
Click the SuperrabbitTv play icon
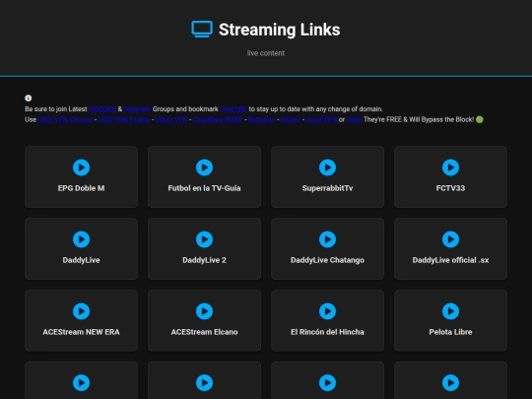click(x=327, y=167)
